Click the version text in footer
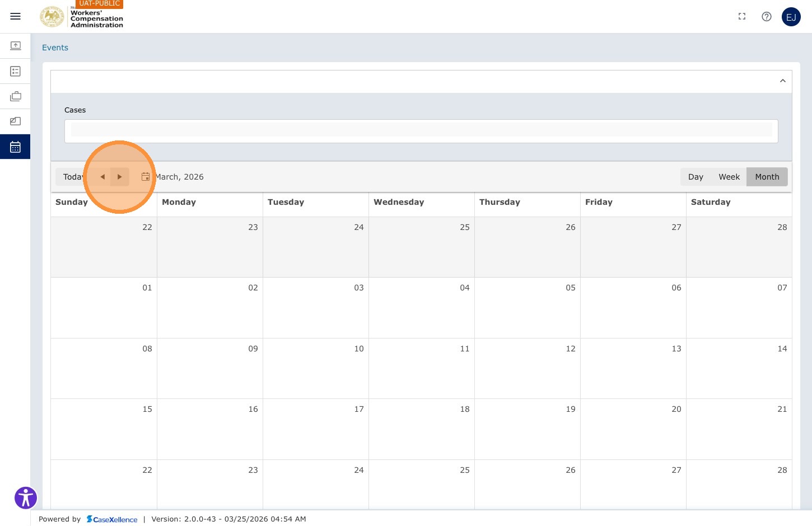 (x=228, y=519)
